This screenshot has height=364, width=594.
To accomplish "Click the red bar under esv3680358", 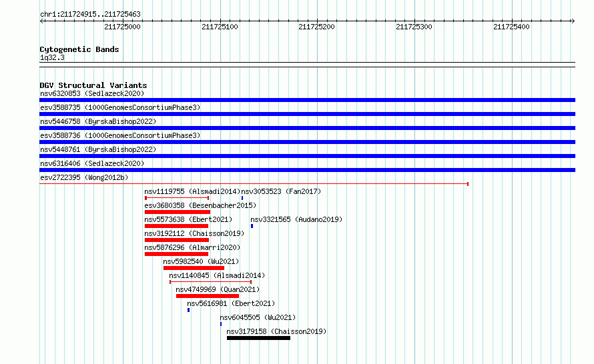I will (x=178, y=212).
